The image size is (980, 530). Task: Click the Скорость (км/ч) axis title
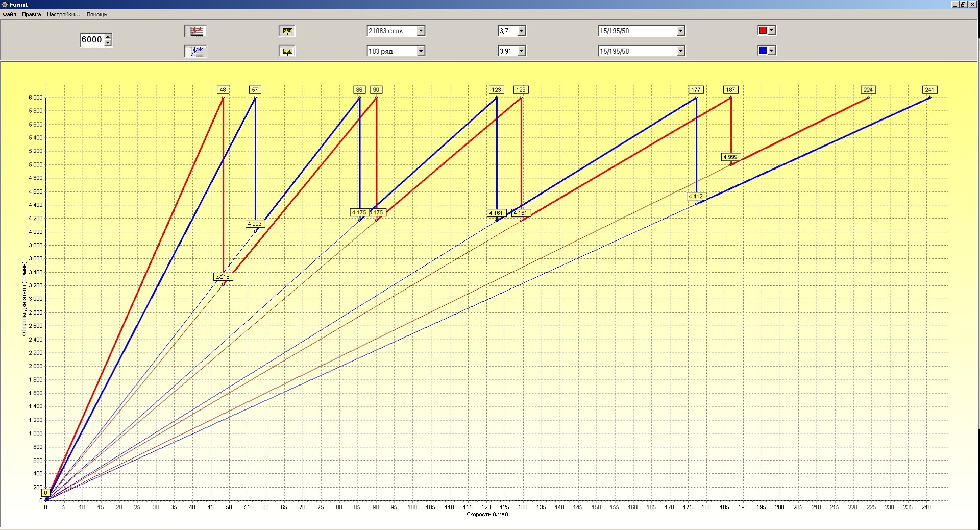[x=487, y=514]
